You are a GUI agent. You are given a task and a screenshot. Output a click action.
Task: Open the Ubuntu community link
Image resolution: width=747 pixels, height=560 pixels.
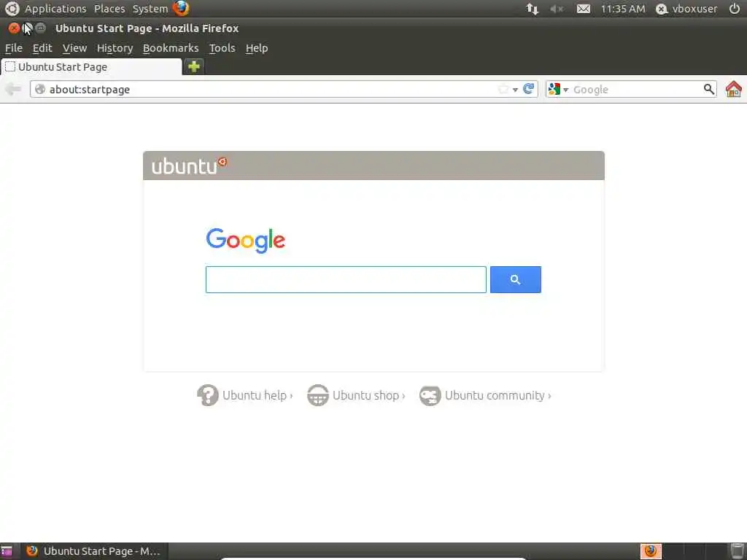[x=498, y=395]
